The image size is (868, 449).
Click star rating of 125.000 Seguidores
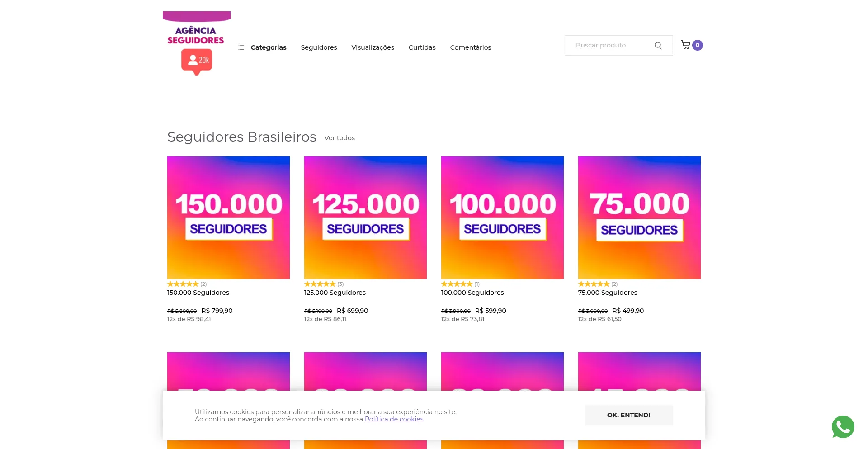tap(320, 284)
